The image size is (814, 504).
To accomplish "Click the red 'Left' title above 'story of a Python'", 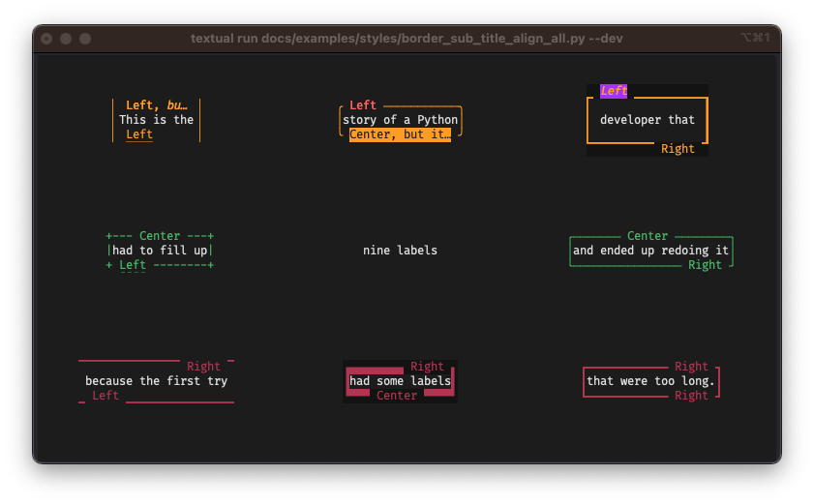I will point(363,105).
